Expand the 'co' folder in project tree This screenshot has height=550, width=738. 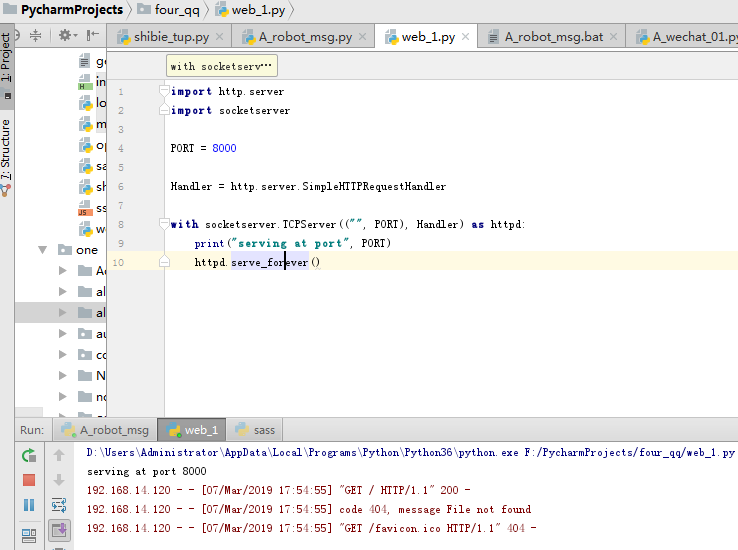tap(62, 354)
